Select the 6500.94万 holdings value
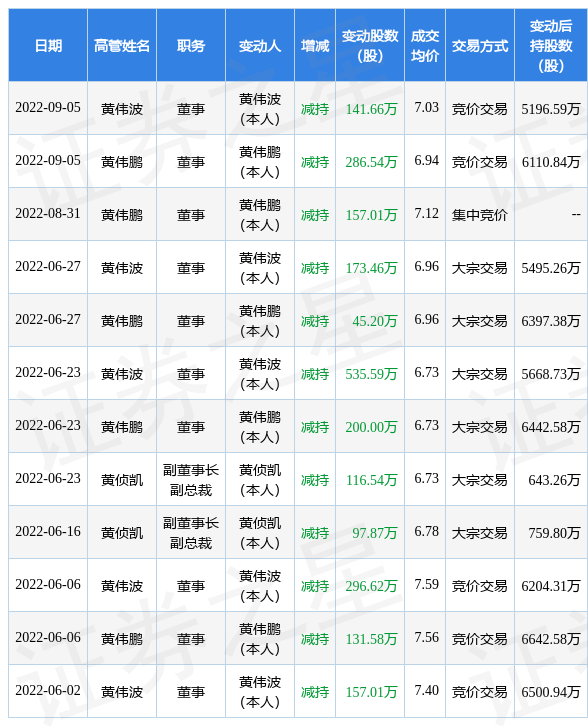 click(551, 692)
